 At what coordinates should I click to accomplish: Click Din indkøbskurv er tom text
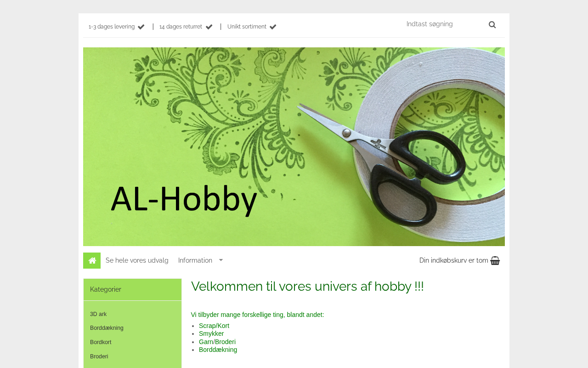[454, 260]
